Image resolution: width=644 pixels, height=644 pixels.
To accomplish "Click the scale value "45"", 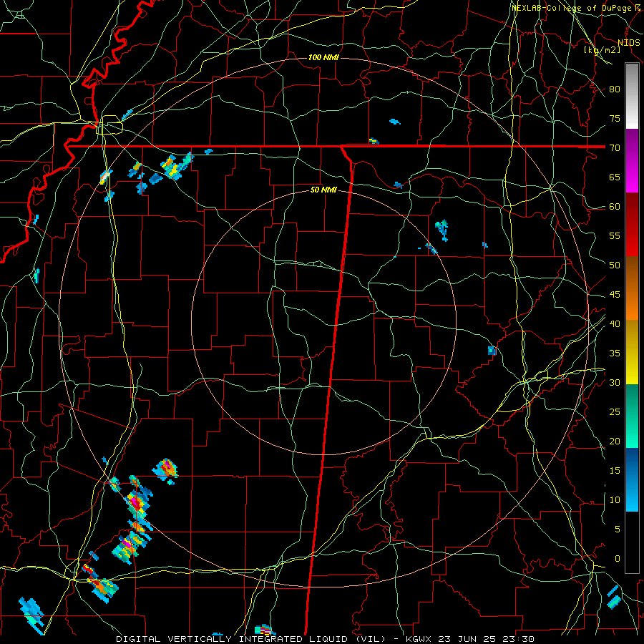I will pyautogui.click(x=615, y=295).
